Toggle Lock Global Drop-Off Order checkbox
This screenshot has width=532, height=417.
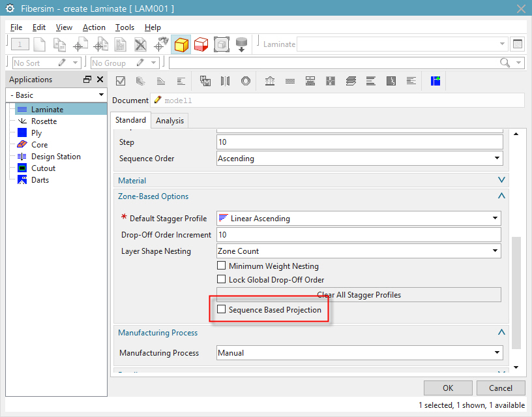222,280
